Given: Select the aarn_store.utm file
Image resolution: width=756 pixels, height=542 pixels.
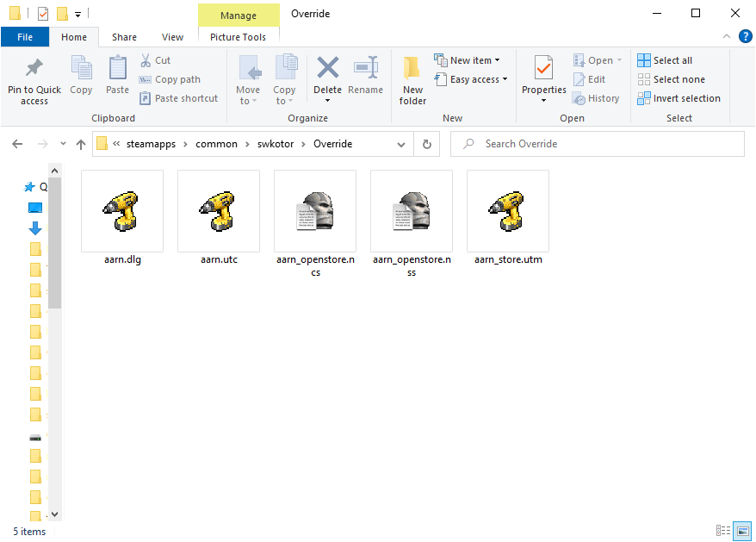Looking at the screenshot, I should 508,218.
